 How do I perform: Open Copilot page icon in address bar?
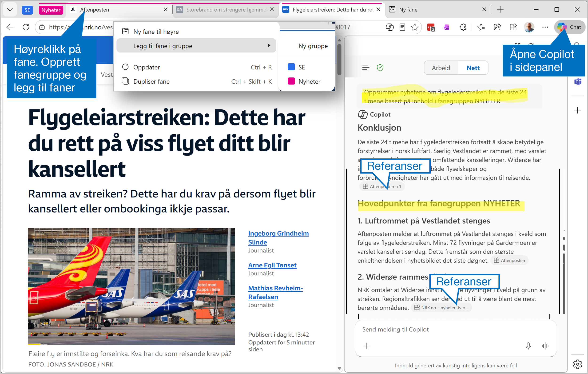(390, 27)
